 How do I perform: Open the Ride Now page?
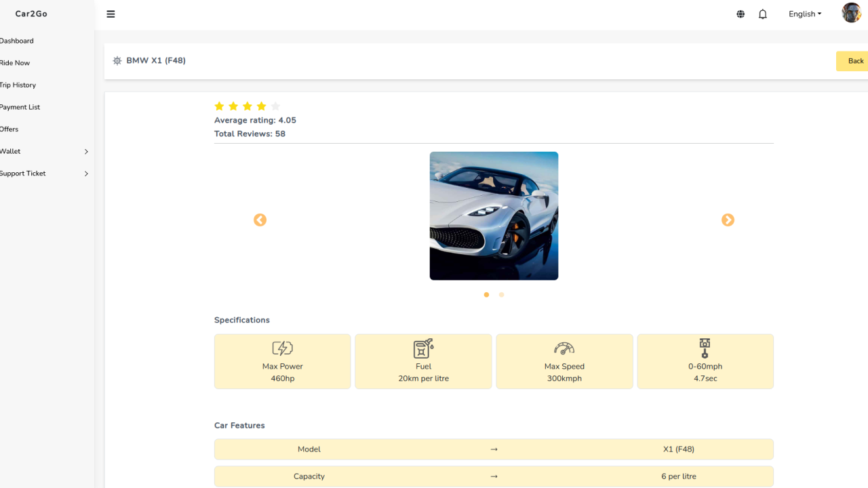(14, 62)
